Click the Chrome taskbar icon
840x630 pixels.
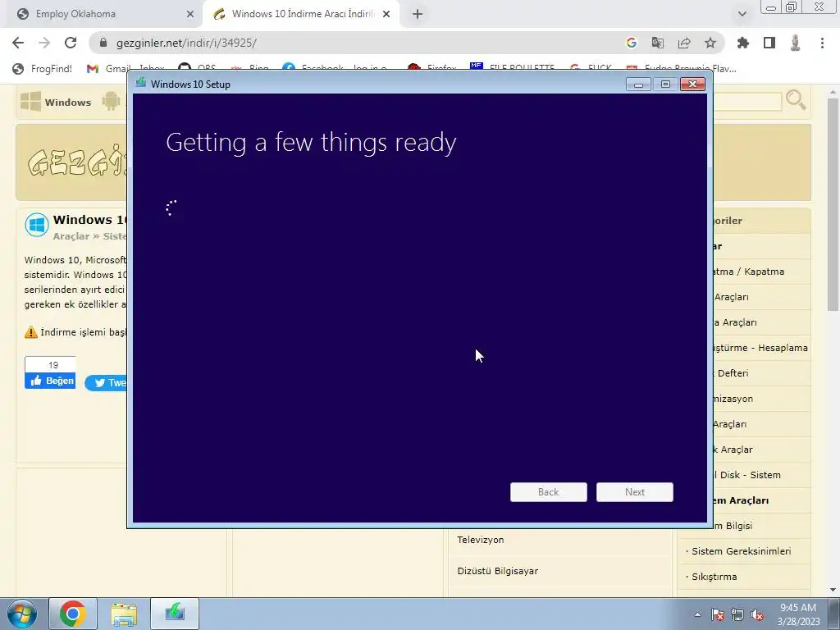coord(73,614)
